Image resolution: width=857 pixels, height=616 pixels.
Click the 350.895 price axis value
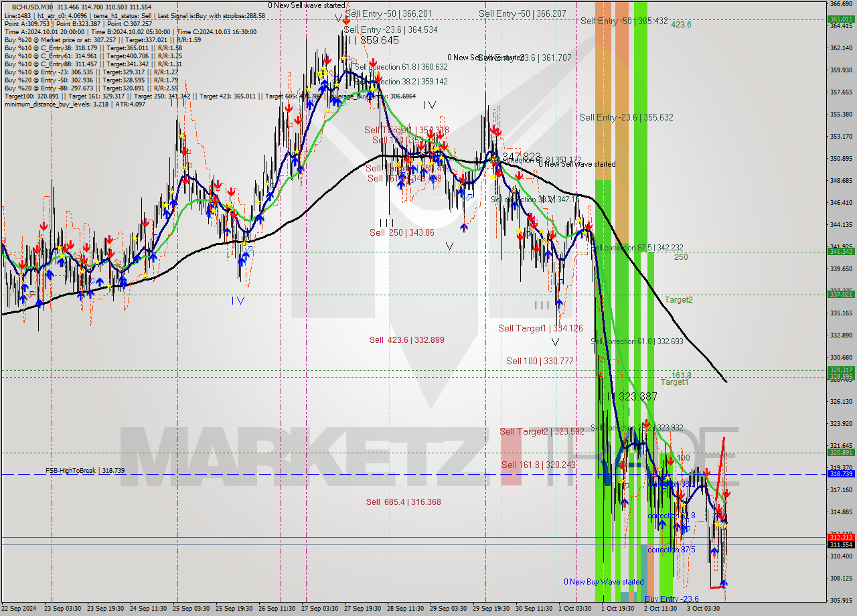(x=842, y=158)
